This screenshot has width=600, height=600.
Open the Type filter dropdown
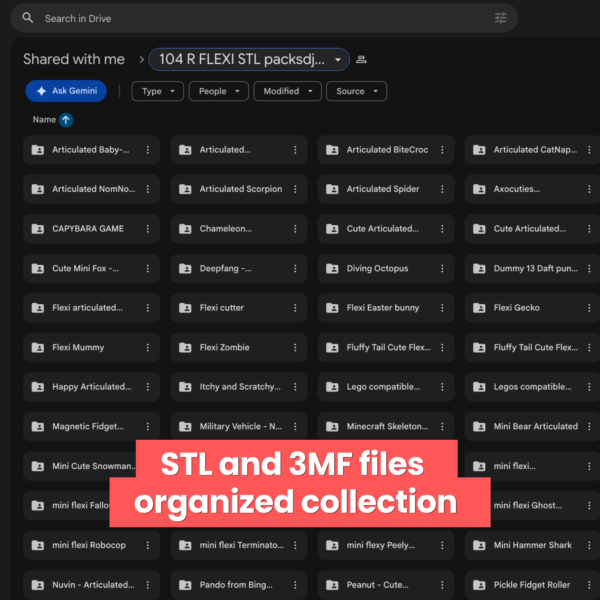158,91
